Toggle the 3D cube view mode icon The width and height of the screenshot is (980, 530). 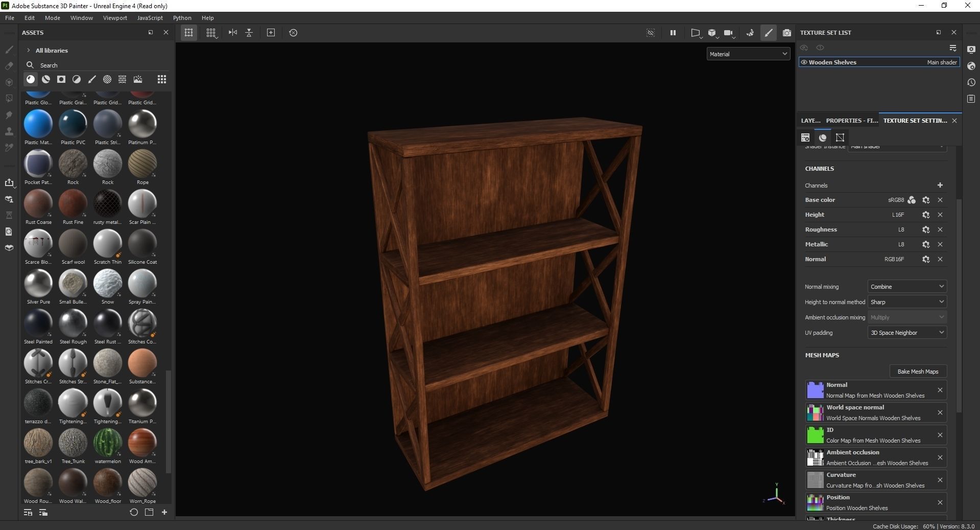(712, 33)
